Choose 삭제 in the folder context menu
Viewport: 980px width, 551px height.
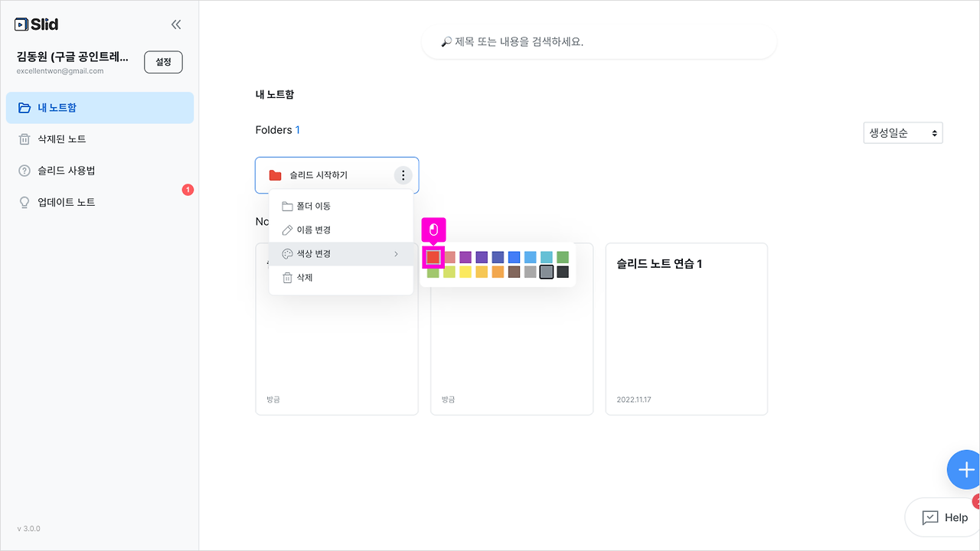[303, 277]
